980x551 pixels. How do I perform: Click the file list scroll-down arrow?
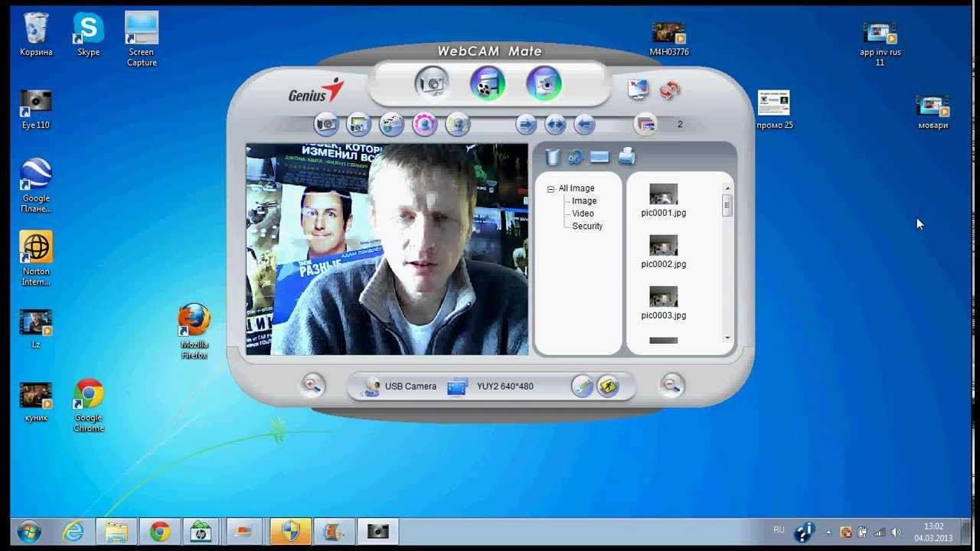point(727,337)
